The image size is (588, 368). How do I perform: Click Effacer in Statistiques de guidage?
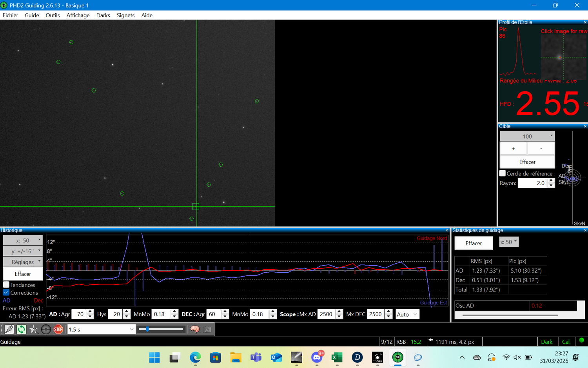point(474,243)
